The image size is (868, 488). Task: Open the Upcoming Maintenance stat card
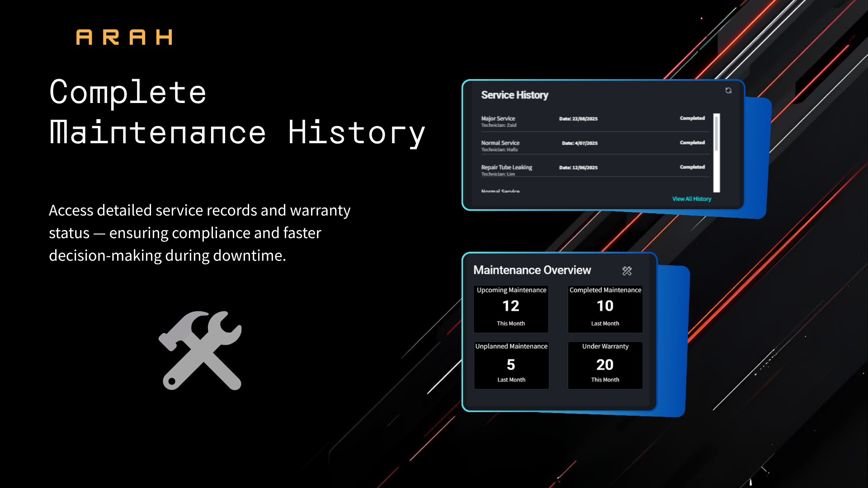tap(511, 309)
